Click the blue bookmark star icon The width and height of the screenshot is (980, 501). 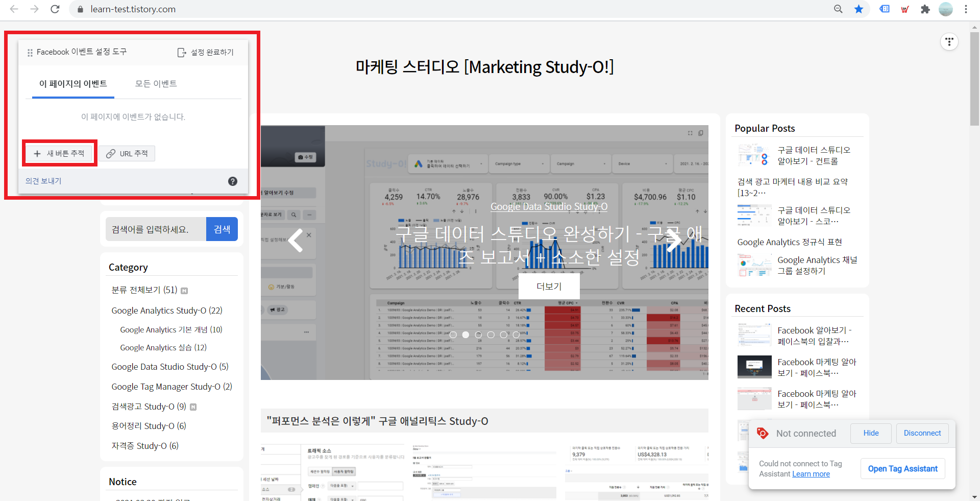click(859, 9)
